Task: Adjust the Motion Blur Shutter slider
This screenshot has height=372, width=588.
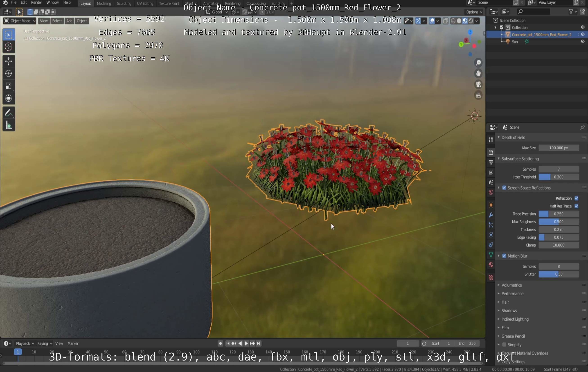Action: 559,274
